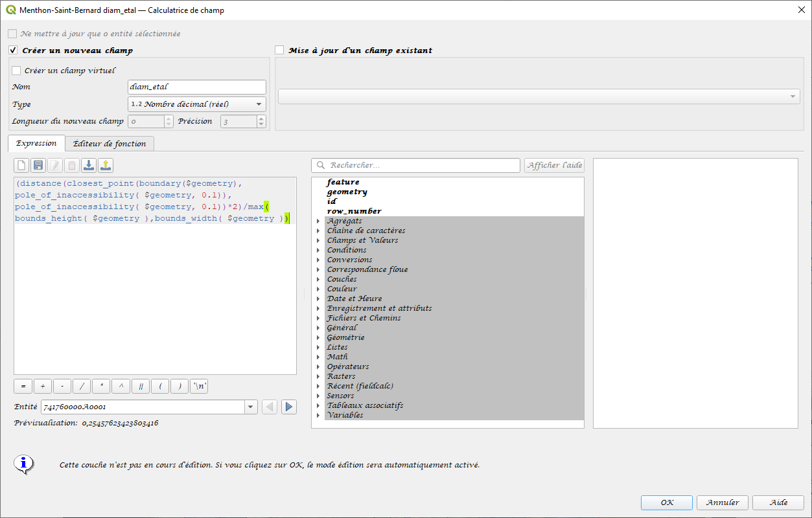Open the Entité combo box dropdown arrow
Screen dimensions: 812x518
click(x=251, y=407)
